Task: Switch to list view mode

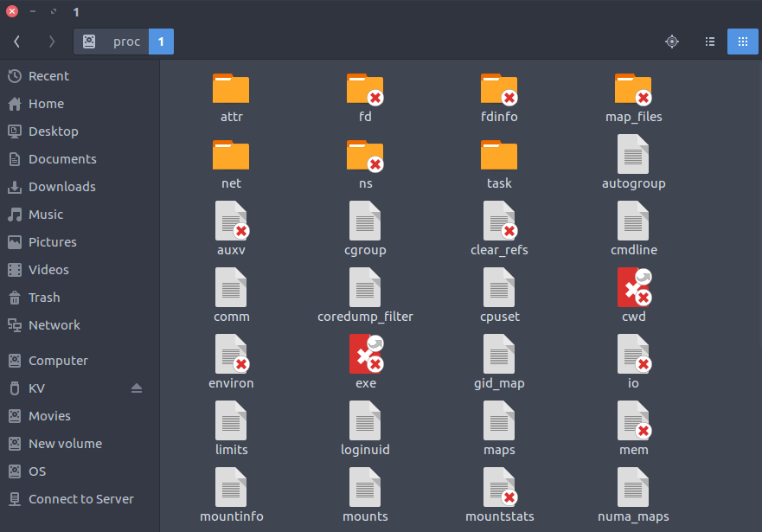Action: 709,41
